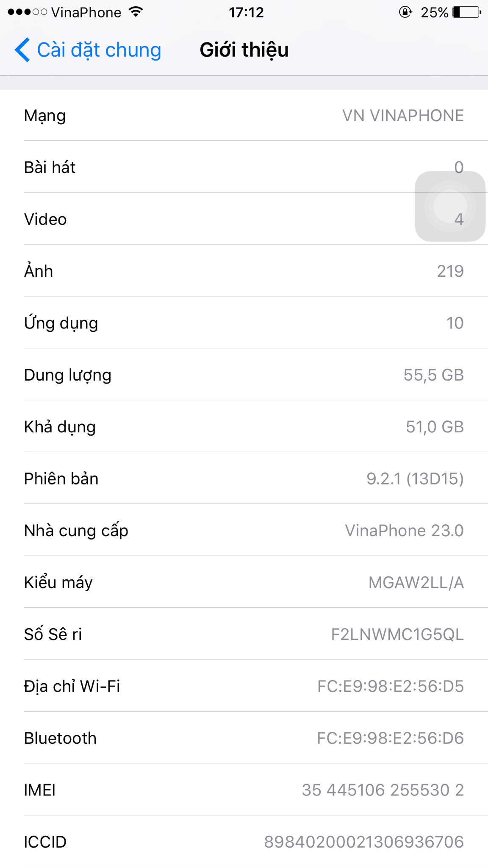488x868 pixels.
Task: Tap the Số Sê ri serial number value
Action: tap(397, 634)
